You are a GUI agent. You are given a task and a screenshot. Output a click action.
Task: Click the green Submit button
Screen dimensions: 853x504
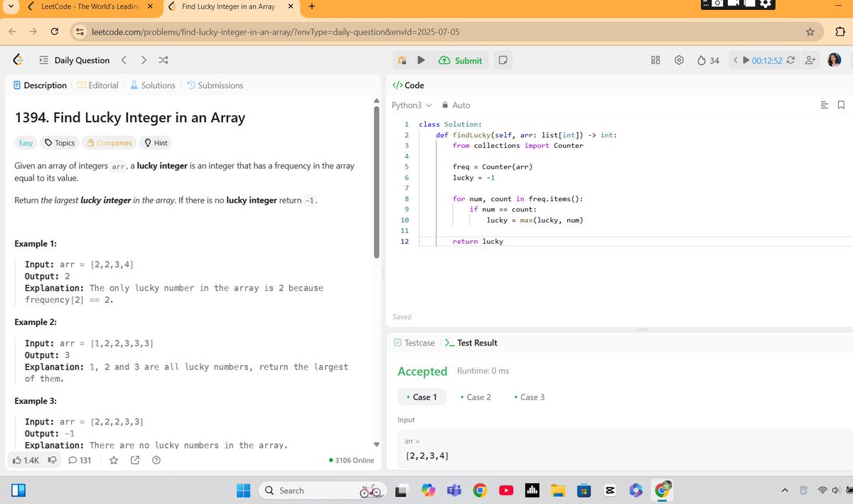coord(461,60)
